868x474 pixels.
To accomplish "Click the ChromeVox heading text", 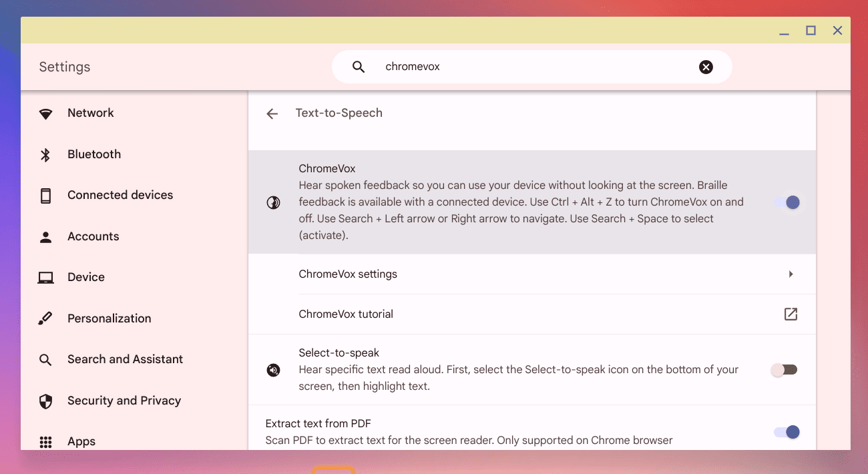I will pyautogui.click(x=327, y=169).
